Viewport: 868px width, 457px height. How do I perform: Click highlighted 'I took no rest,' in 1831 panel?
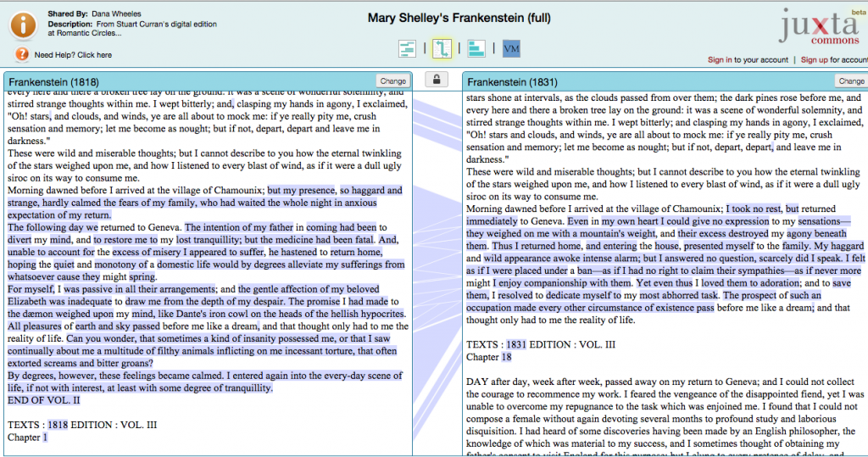tap(754, 209)
